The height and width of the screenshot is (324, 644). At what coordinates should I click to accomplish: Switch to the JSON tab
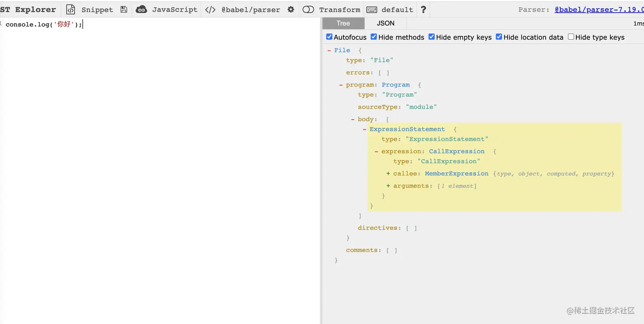386,23
